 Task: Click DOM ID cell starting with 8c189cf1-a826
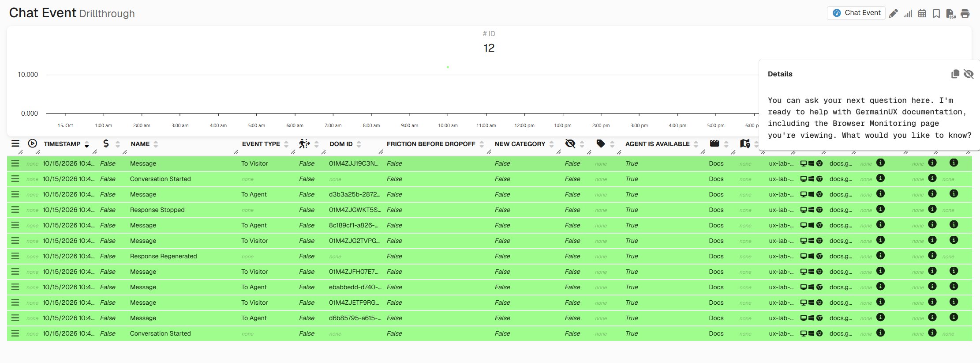(x=354, y=225)
